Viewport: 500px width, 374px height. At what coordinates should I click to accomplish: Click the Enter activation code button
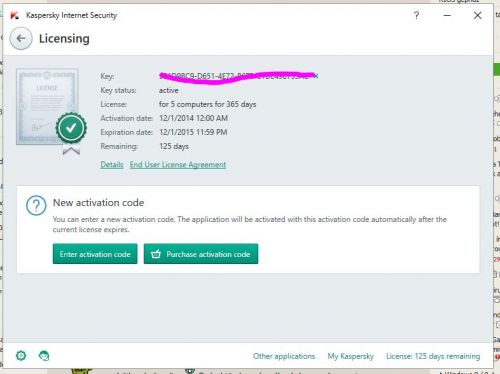coord(95,254)
